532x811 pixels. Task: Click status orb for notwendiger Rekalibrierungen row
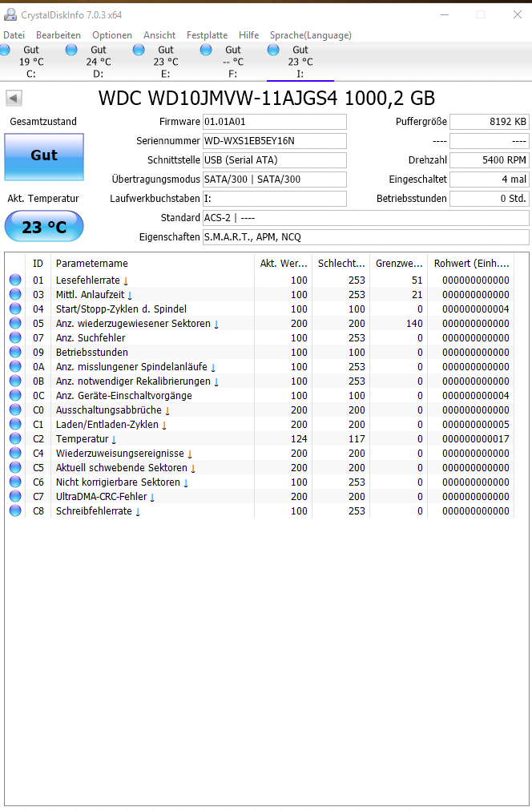(x=15, y=381)
